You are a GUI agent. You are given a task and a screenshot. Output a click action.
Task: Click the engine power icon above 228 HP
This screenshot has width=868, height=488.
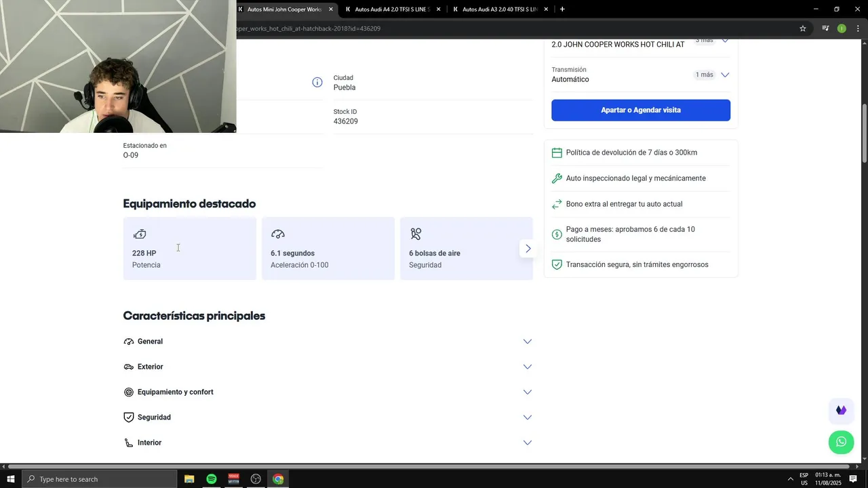140,235
